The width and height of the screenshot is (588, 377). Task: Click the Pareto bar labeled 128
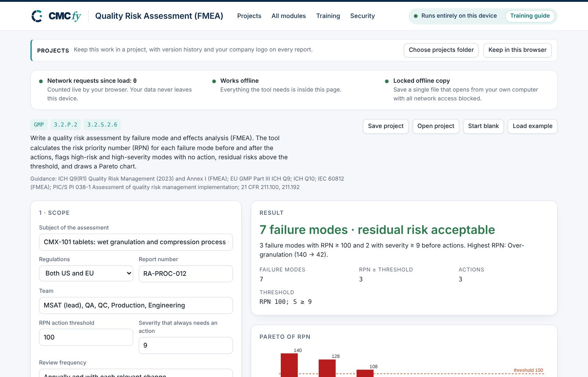click(327, 368)
